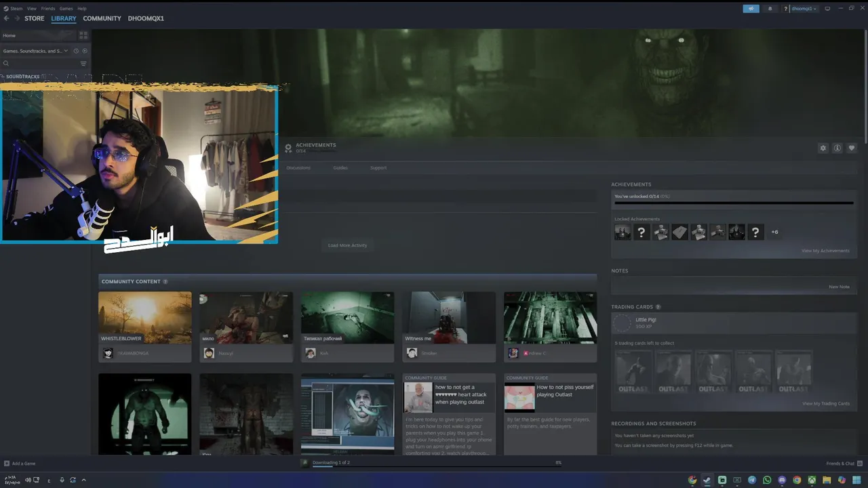Show the +6 more locked achievements
The height and width of the screenshot is (488, 868).
pyautogui.click(x=774, y=232)
